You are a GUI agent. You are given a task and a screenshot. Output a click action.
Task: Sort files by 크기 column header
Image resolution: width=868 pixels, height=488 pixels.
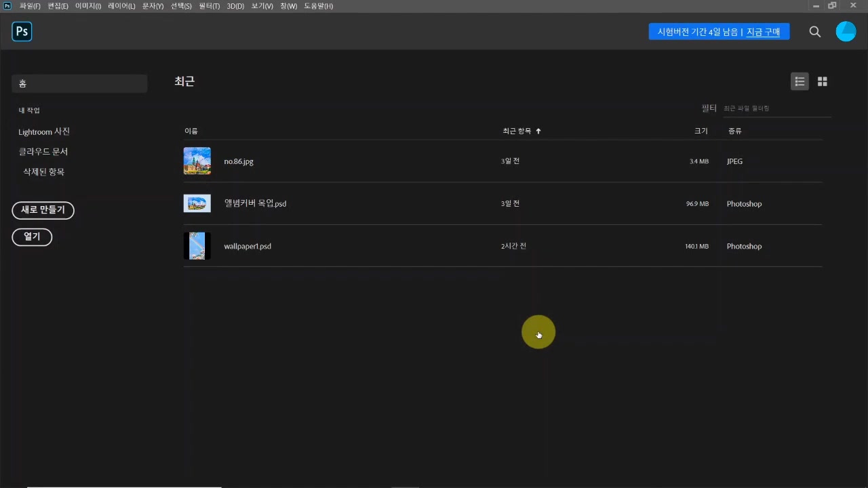click(x=701, y=131)
